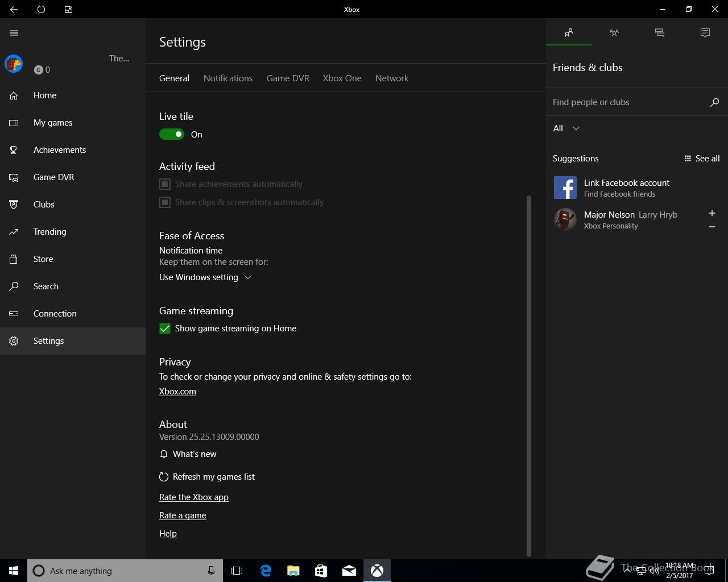Click Link Facebook account suggestion
Screen dimensions: 728x582
[637, 188]
